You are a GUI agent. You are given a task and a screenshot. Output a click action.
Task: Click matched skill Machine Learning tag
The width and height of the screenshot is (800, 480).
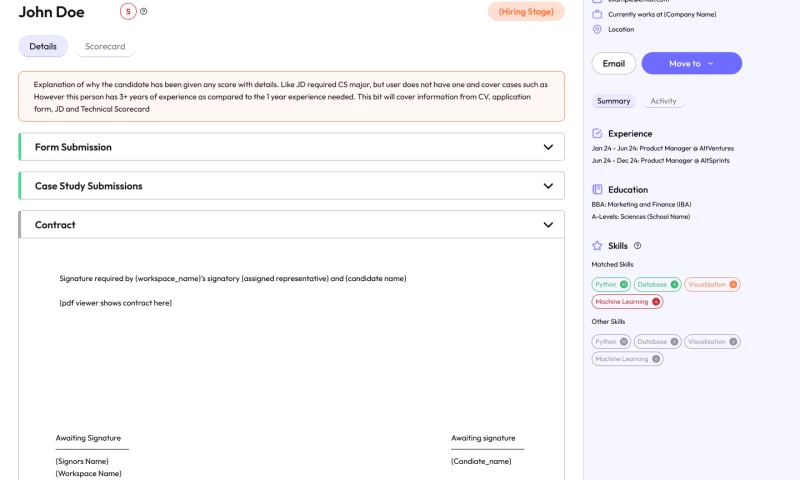click(x=628, y=301)
